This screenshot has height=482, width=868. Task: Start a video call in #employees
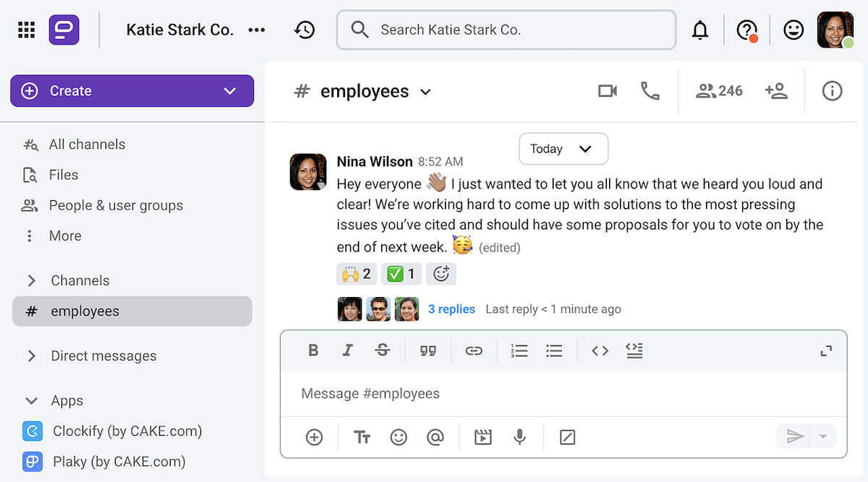coord(608,90)
